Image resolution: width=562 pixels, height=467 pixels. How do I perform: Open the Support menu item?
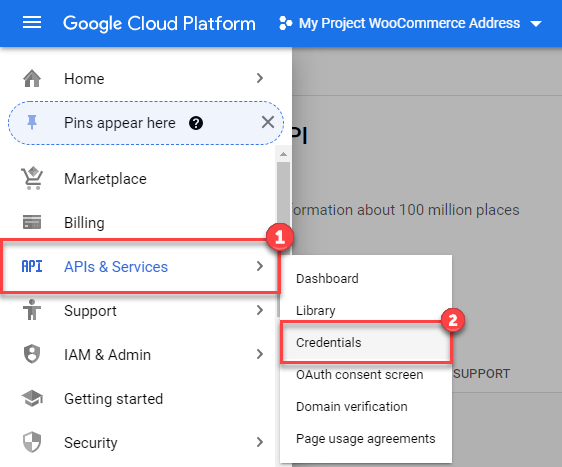[x=138, y=310]
